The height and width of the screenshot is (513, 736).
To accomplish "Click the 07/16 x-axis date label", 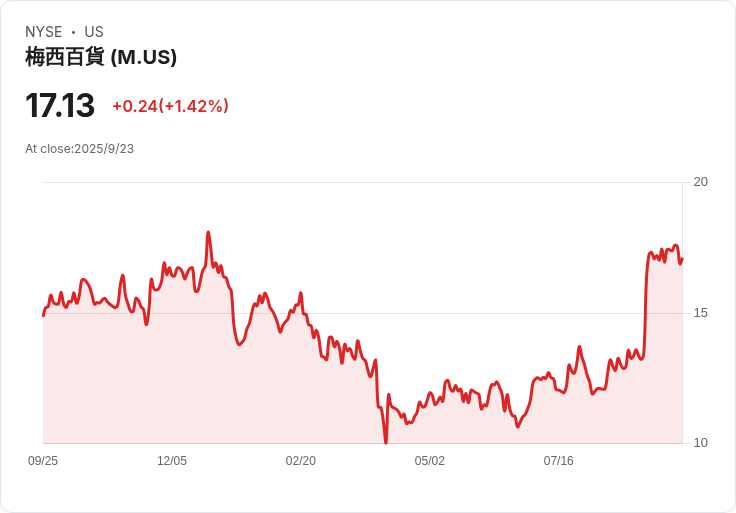I will pyautogui.click(x=559, y=460).
